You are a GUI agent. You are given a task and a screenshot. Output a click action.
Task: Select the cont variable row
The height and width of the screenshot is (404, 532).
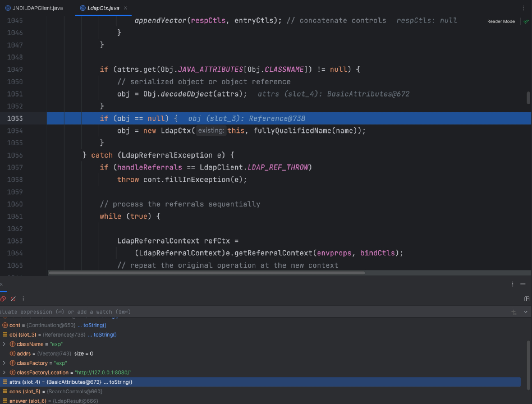[260, 325]
